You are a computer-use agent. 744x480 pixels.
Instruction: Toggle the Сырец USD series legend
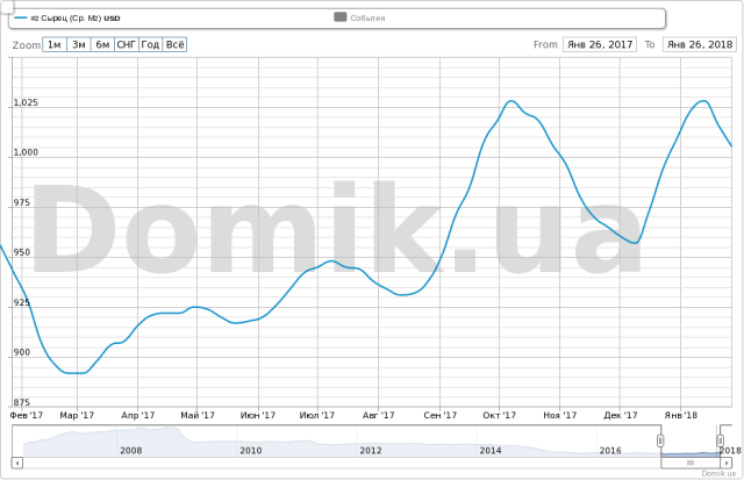coord(67,18)
